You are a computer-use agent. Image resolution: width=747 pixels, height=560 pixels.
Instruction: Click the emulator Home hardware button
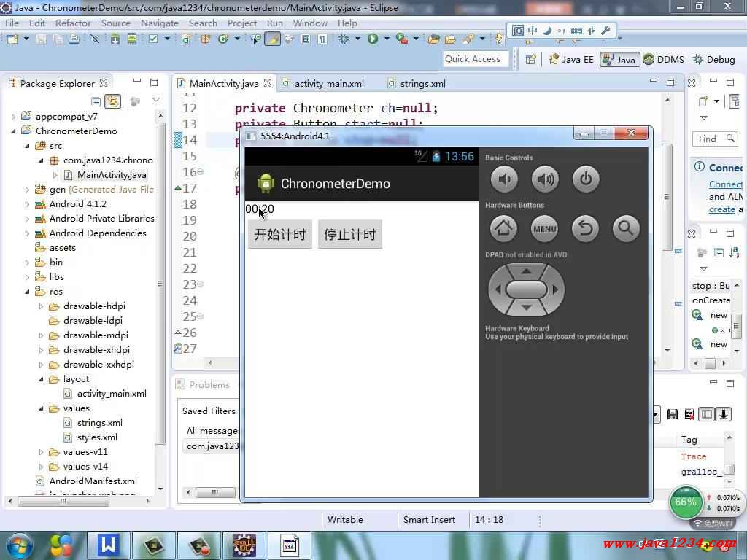[503, 228]
